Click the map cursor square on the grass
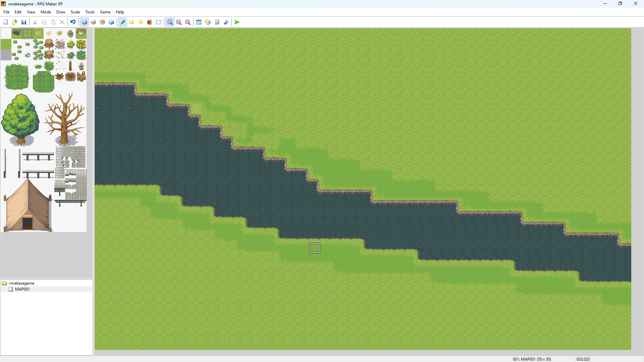 (315, 248)
